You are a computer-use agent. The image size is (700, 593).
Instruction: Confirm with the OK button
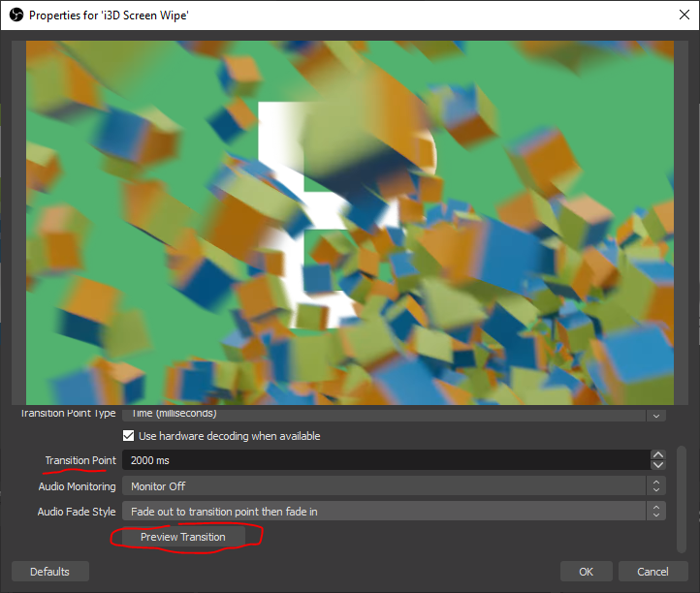pyautogui.click(x=587, y=572)
